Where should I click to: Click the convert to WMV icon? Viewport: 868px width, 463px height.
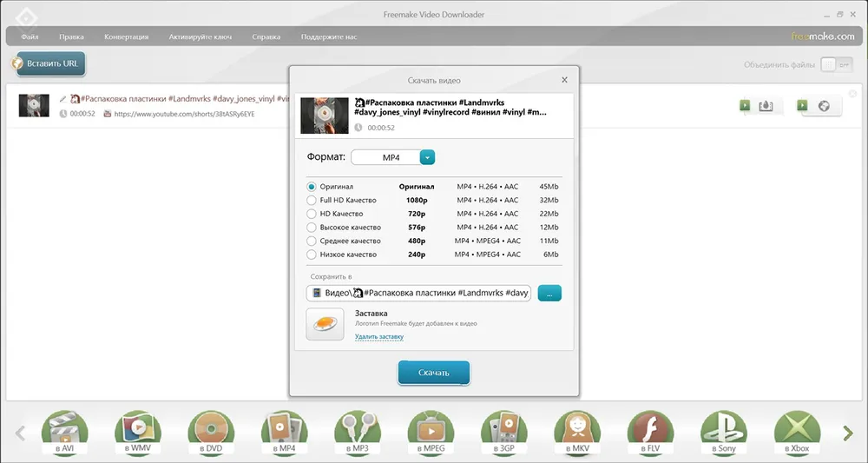point(138,433)
